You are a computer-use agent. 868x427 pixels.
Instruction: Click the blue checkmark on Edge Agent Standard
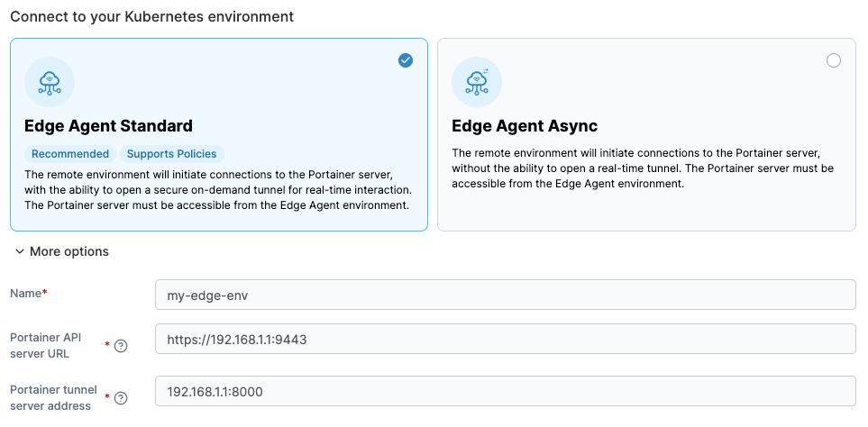(406, 60)
